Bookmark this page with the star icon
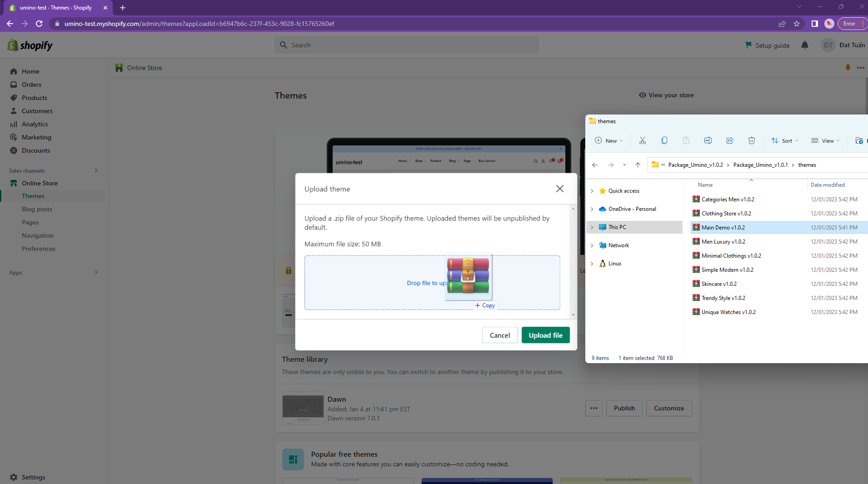The width and height of the screenshot is (868, 484). (x=797, y=24)
